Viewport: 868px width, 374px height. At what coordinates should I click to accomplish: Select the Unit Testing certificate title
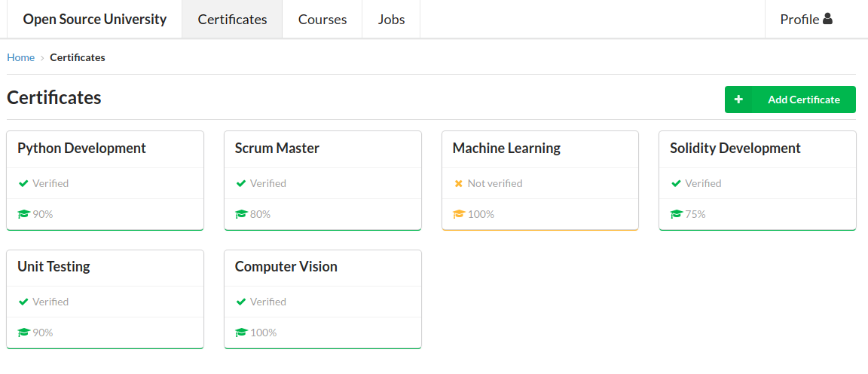click(53, 267)
